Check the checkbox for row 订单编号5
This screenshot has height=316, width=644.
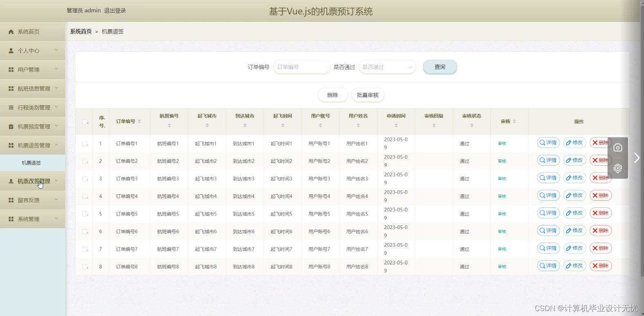click(x=85, y=214)
